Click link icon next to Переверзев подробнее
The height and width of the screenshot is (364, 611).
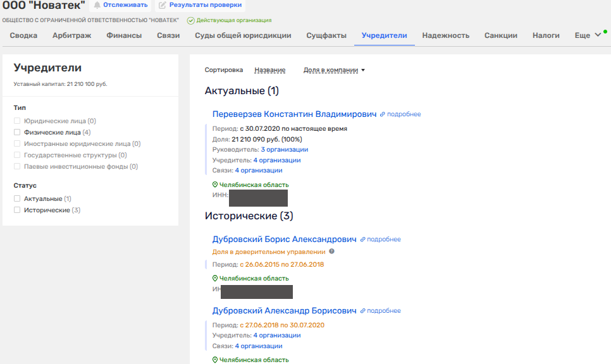click(x=382, y=114)
